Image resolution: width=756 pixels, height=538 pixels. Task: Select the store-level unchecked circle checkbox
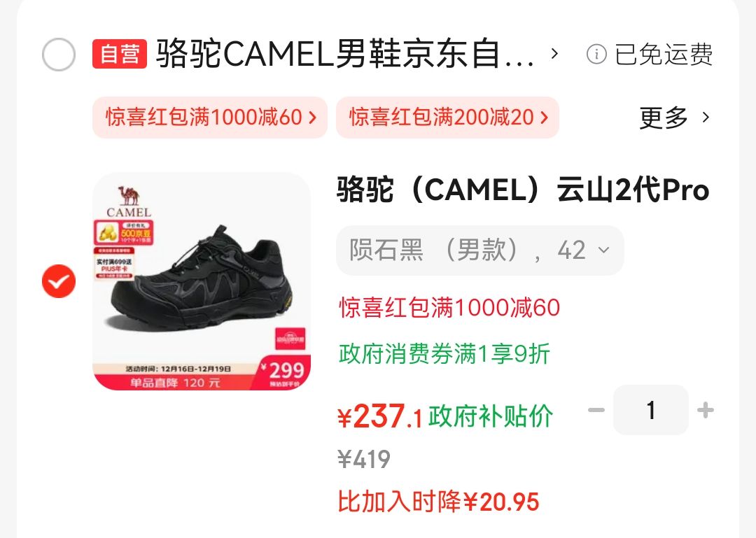59,54
